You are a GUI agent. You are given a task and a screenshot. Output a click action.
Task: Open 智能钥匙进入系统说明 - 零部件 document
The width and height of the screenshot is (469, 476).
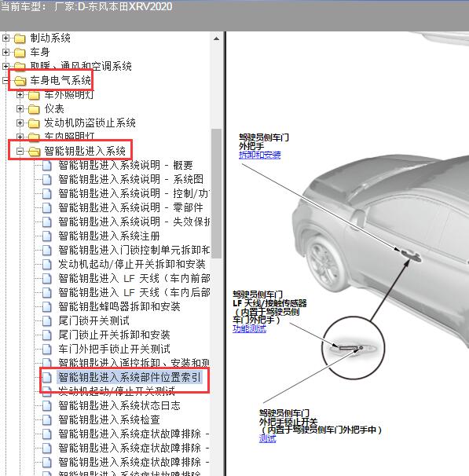(x=130, y=207)
